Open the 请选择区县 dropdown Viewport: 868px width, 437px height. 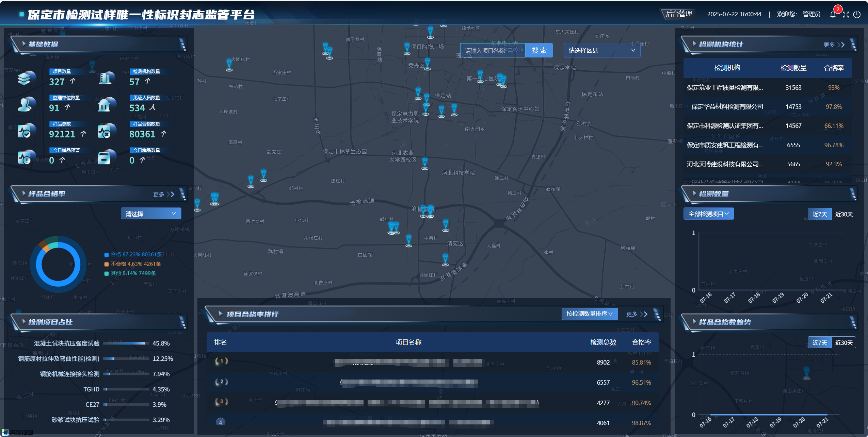click(x=601, y=50)
